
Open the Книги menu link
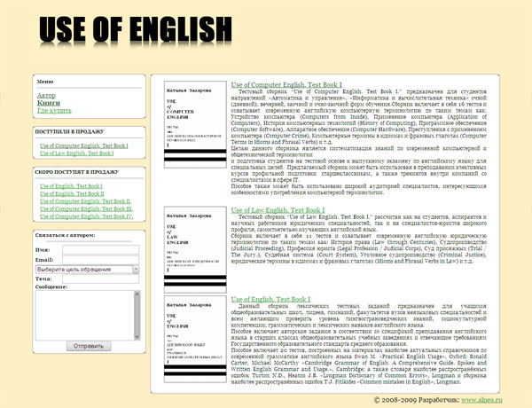click(48, 103)
